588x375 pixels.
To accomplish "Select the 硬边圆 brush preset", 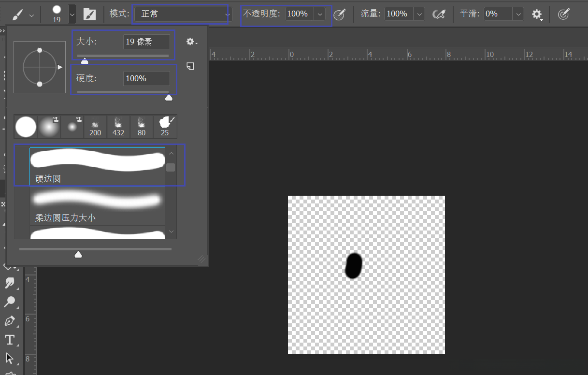I will 97,165.
